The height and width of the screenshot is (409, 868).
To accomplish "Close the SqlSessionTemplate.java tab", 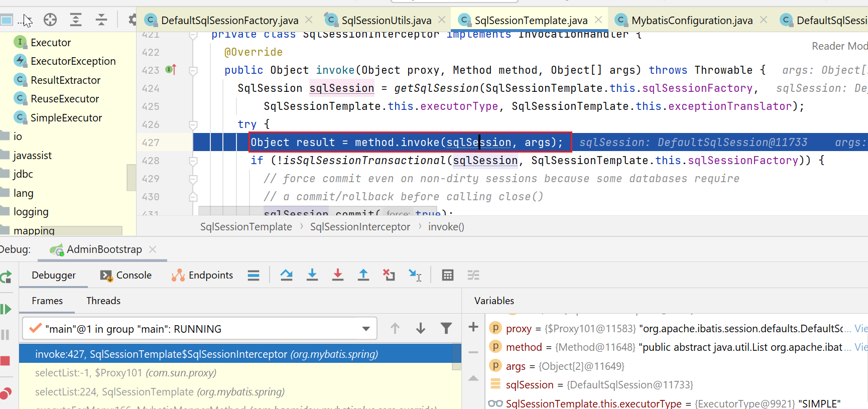I will tap(598, 20).
